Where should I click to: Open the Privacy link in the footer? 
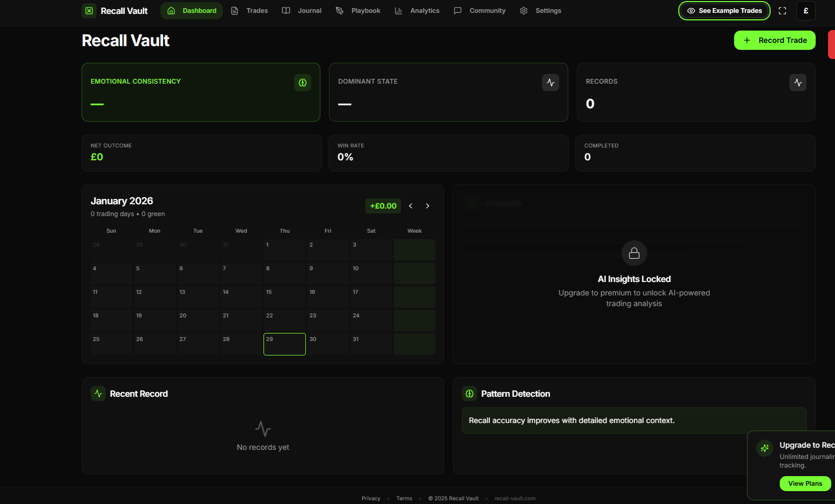371,498
